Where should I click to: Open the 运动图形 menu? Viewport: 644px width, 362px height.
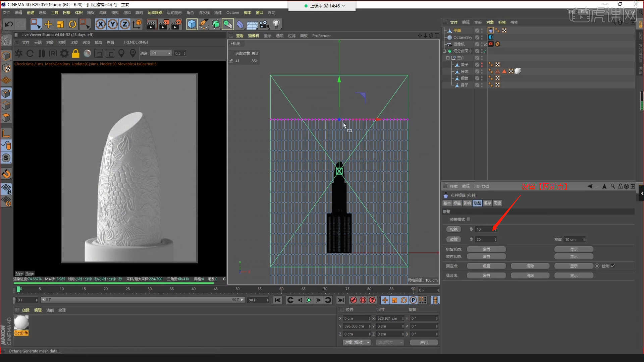tap(174, 12)
